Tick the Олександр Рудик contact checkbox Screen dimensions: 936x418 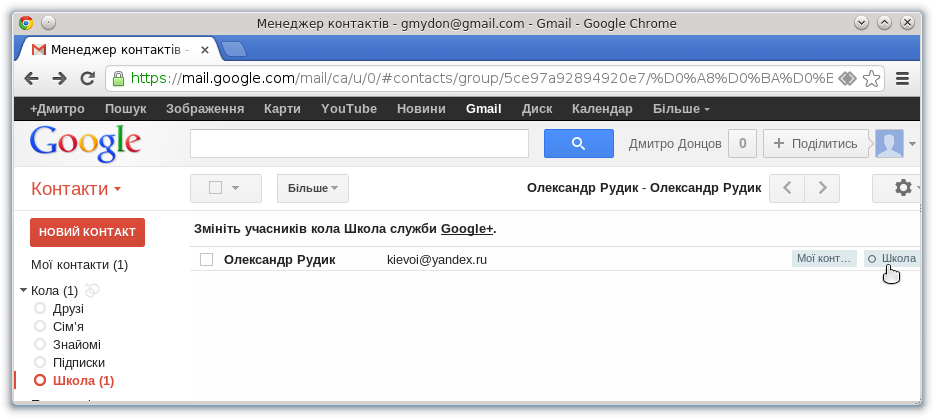[x=207, y=260]
